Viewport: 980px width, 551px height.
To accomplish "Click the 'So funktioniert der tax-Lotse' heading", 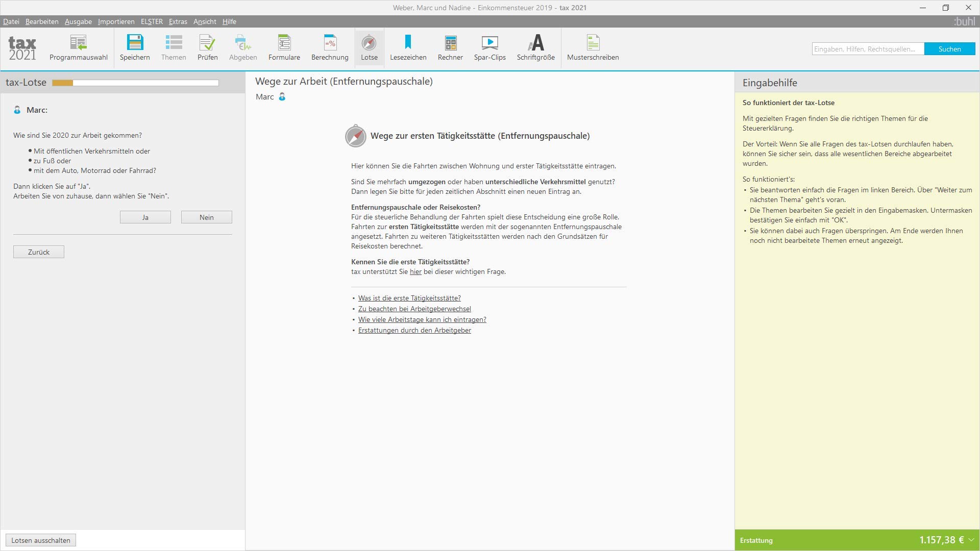I will point(789,103).
